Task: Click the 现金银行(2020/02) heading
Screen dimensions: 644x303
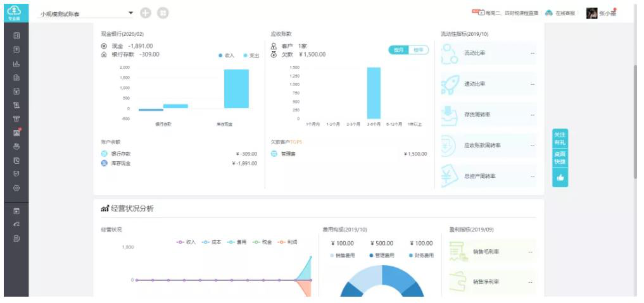Action: pos(122,34)
